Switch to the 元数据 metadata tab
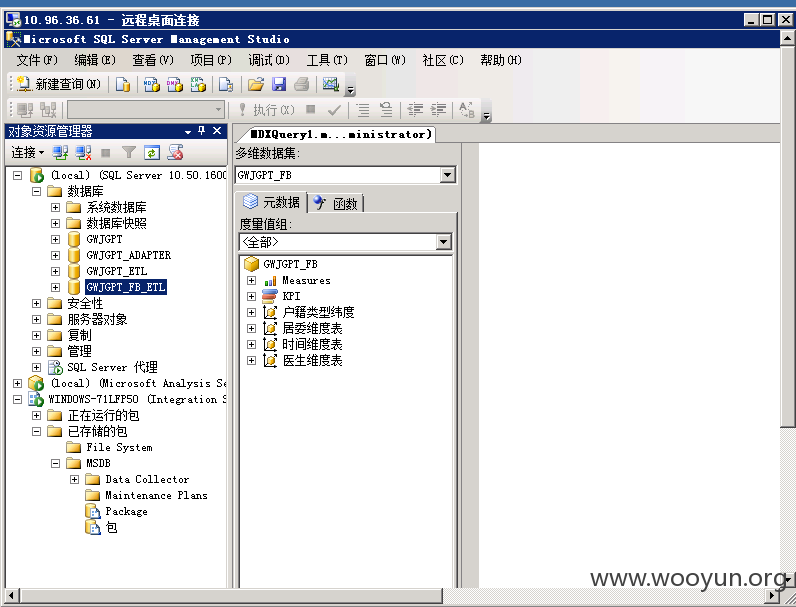The height and width of the screenshot is (607, 796). click(272, 202)
